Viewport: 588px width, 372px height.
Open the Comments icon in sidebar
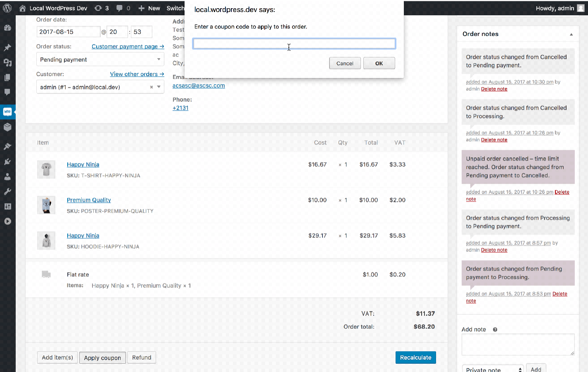pos(7,92)
